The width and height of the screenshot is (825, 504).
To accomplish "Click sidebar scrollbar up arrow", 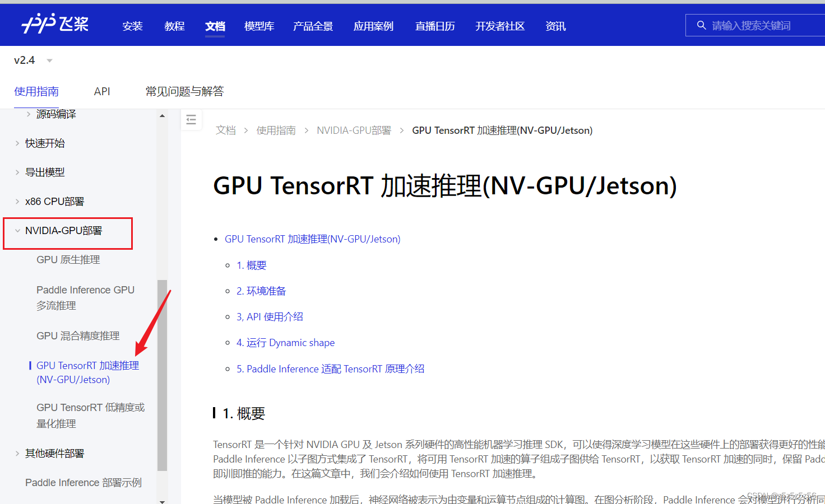I will coord(162,116).
